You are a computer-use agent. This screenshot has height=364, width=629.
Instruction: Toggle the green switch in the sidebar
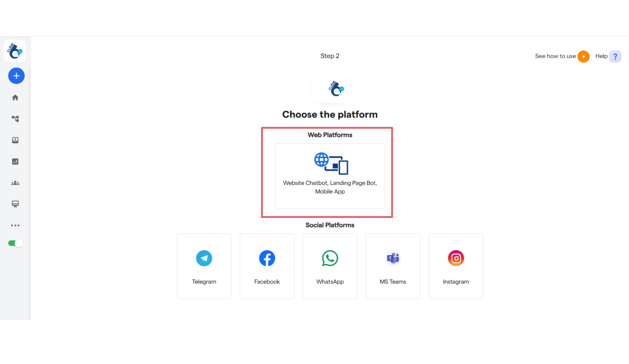pos(15,243)
